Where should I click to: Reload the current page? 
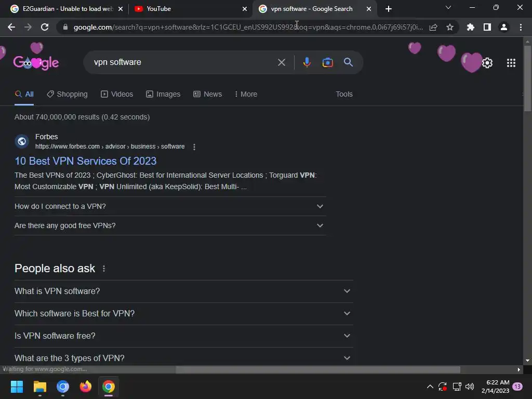click(x=45, y=27)
